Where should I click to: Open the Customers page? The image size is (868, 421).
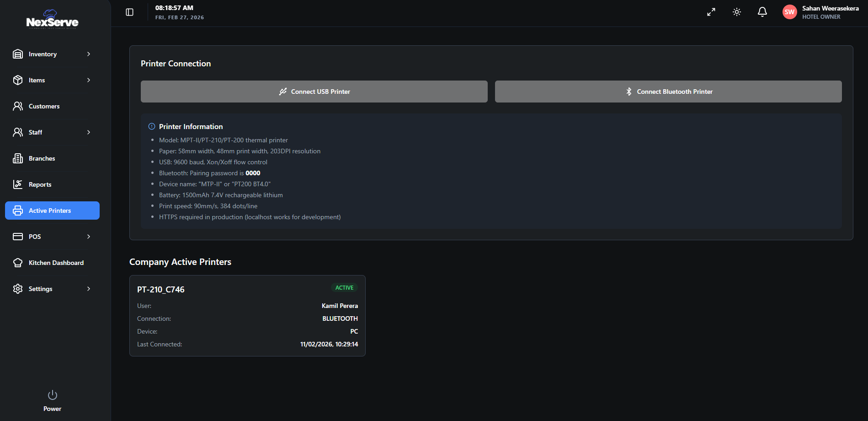coord(44,106)
